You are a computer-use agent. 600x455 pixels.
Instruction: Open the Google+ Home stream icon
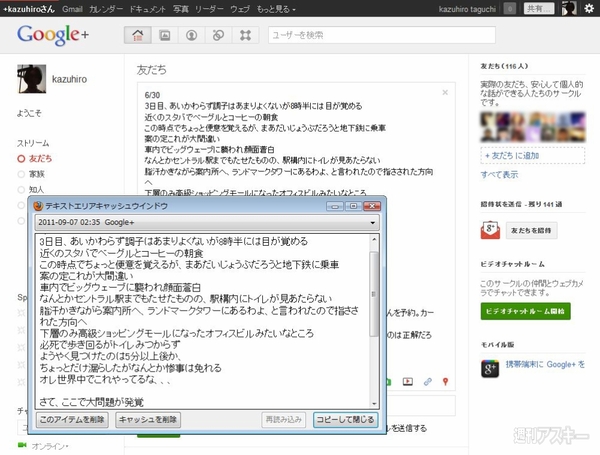(x=137, y=35)
